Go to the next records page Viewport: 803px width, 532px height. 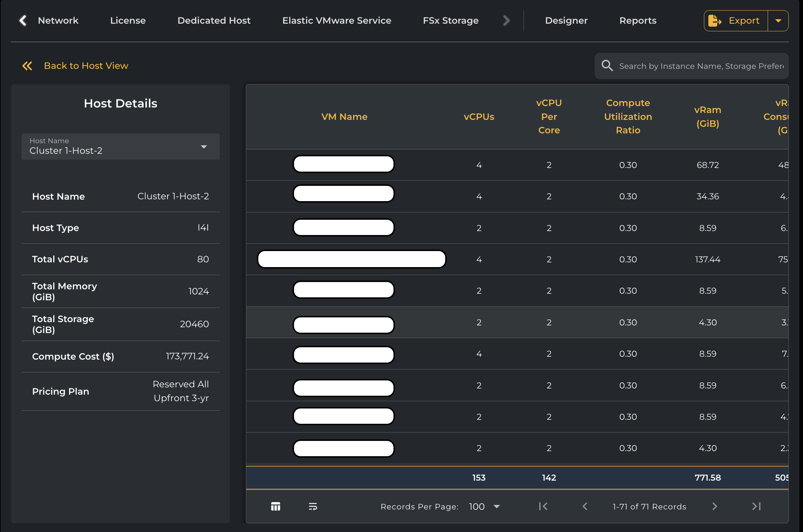[714, 506]
